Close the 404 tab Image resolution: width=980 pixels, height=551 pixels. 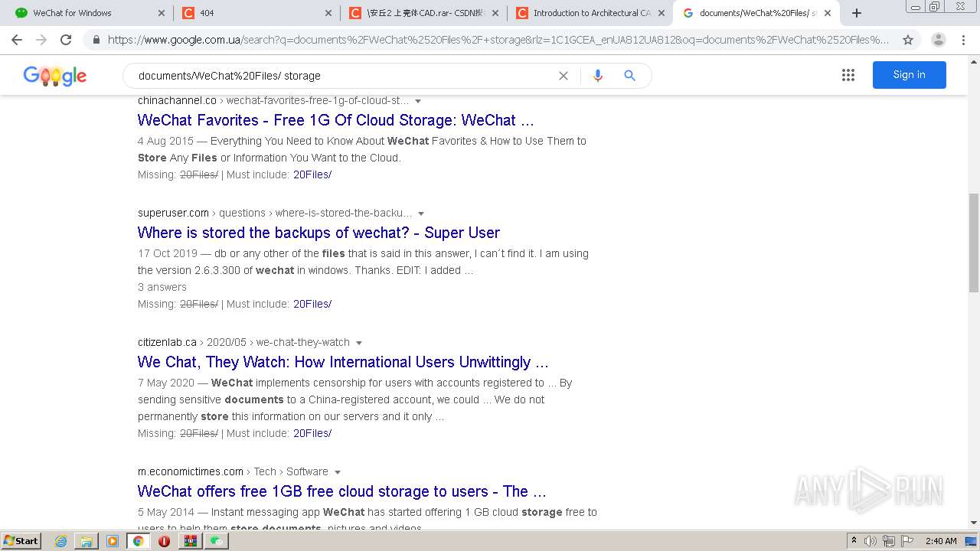pyautogui.click(x=328, y=13)
